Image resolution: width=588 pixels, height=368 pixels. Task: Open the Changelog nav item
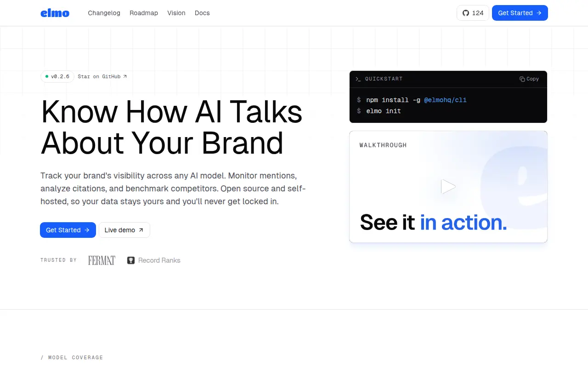[x=104, y=13]
